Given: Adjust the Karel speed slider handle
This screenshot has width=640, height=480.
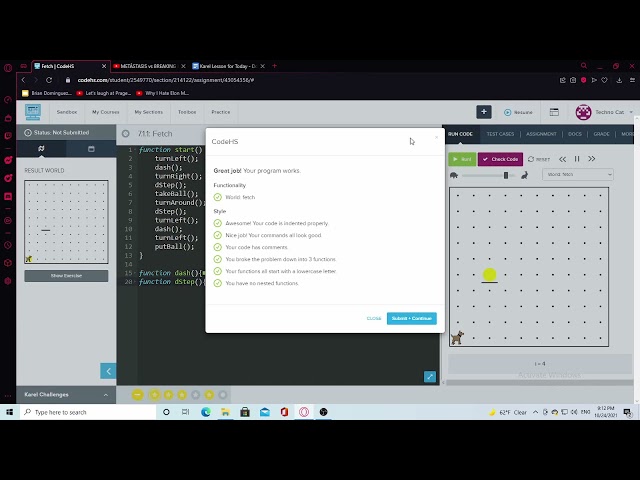Looking at the screenshot, I should point(506,175).
